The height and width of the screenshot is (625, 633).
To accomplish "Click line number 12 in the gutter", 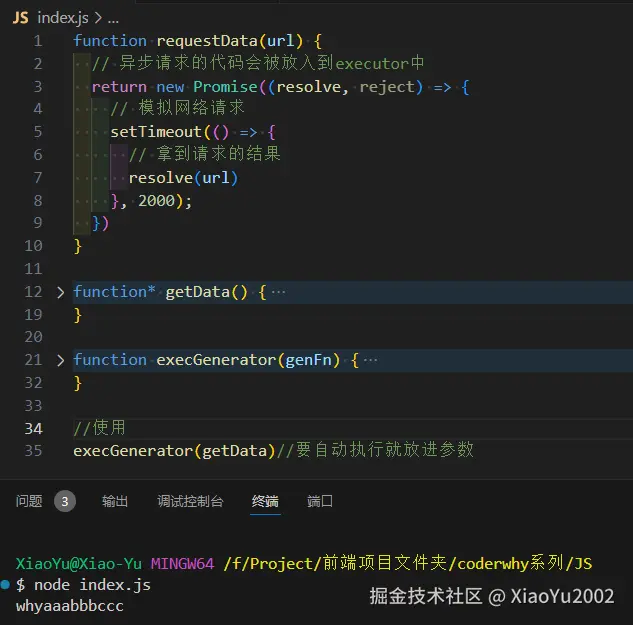I will point(33,292).
